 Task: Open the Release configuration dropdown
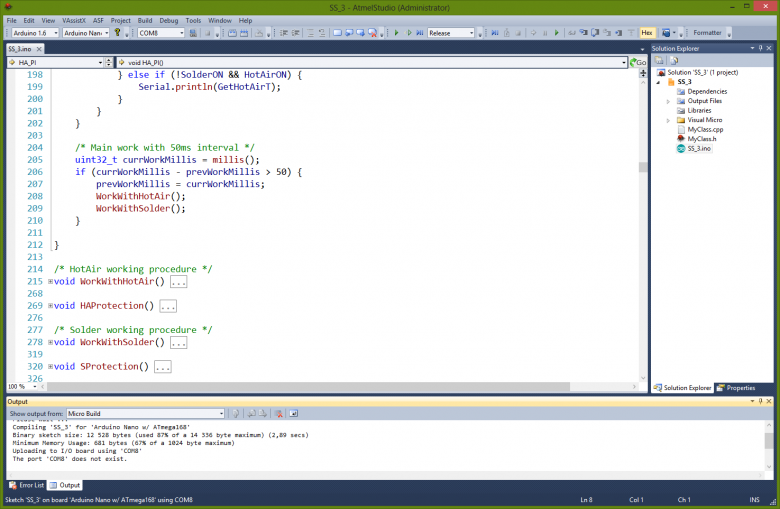(452, 33)
